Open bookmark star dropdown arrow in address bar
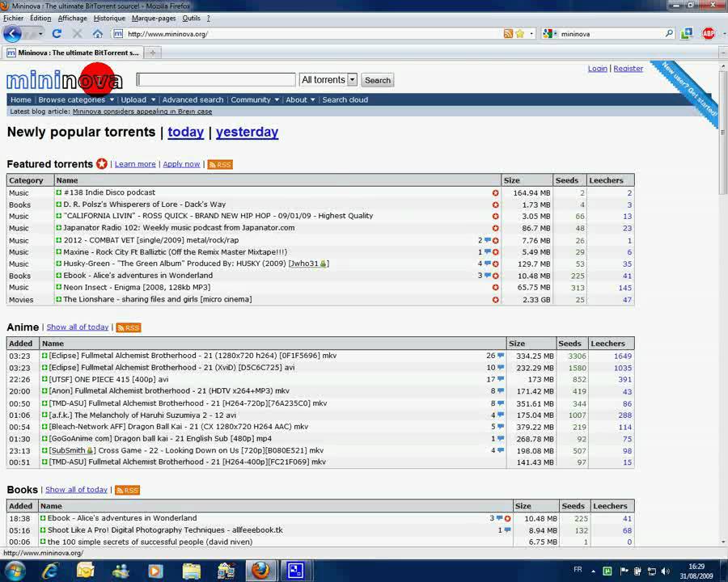 [x=531, y=34]
